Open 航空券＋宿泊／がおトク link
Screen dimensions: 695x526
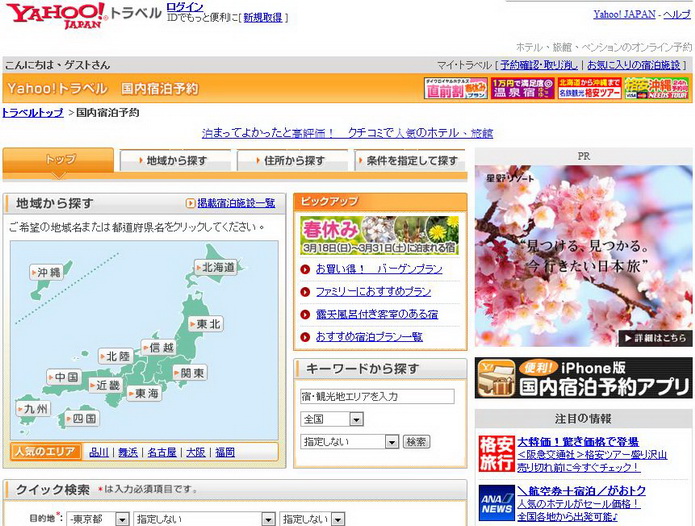581,491
